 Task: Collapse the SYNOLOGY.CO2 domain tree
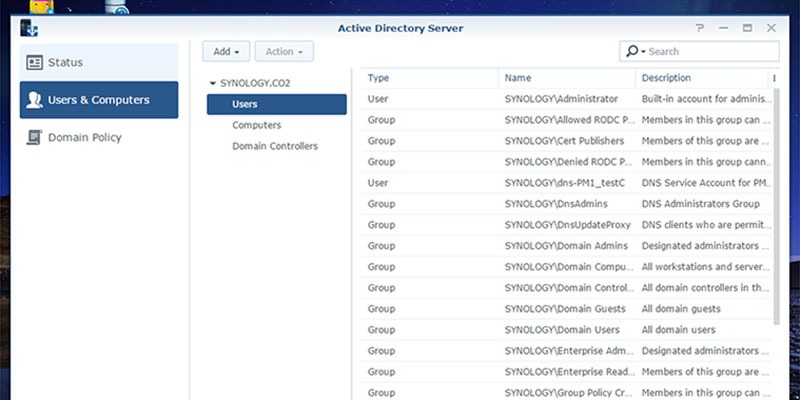coord(213,83)
